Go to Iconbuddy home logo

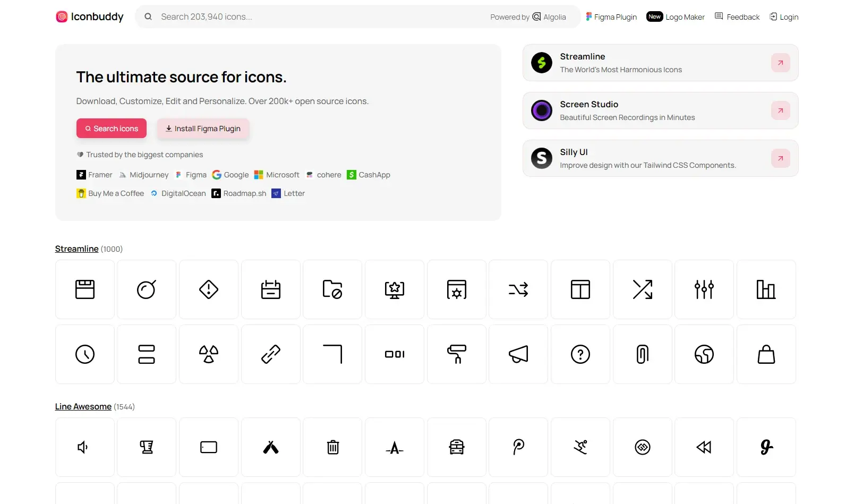point(90,17)
